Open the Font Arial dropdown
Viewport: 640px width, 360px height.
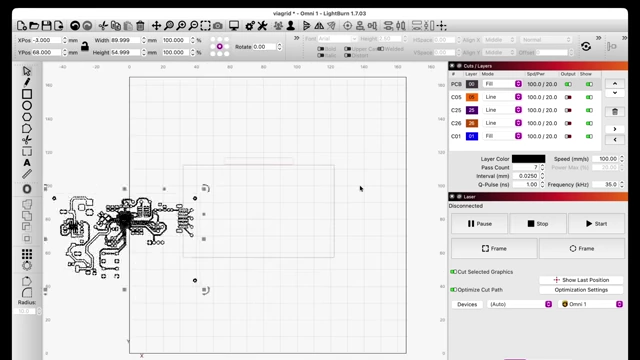(x=337, y=39)
